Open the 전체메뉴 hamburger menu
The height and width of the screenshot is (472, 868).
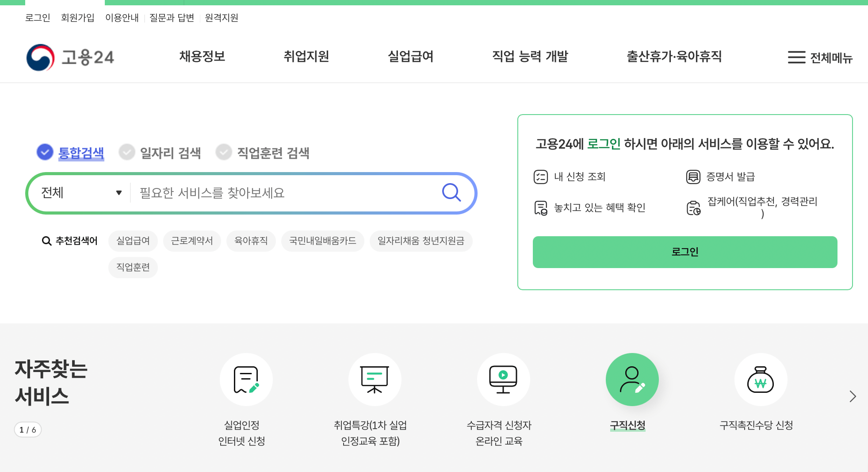[x=820, y=58]
